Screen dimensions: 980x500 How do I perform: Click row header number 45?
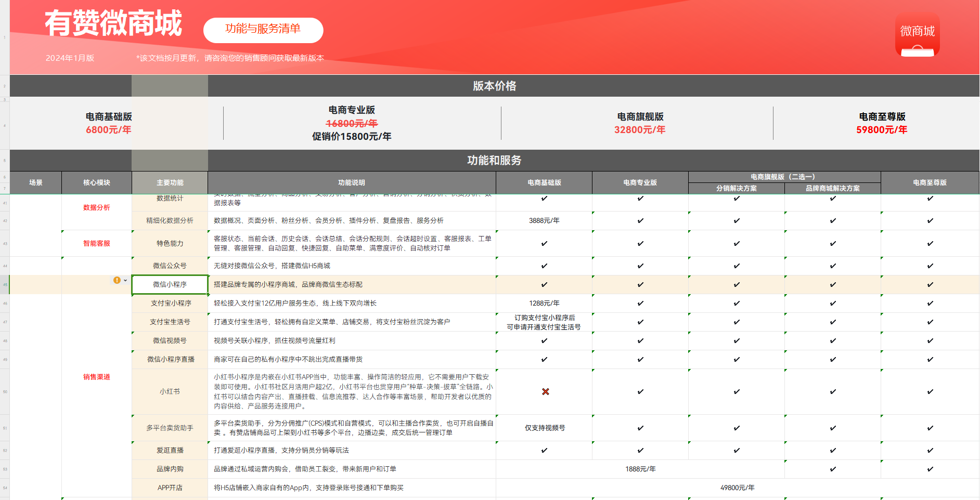pos(5,284)
